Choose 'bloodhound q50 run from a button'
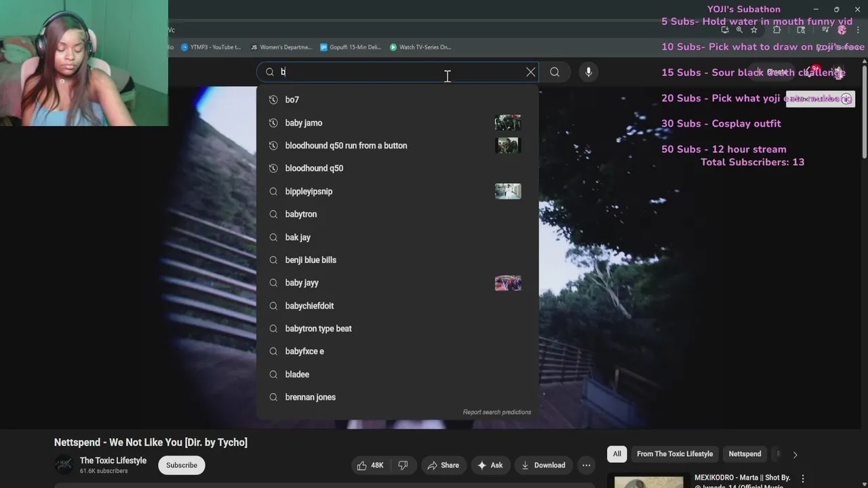The height and width of the screenshot is (488, 868). (x=397, y=146)
